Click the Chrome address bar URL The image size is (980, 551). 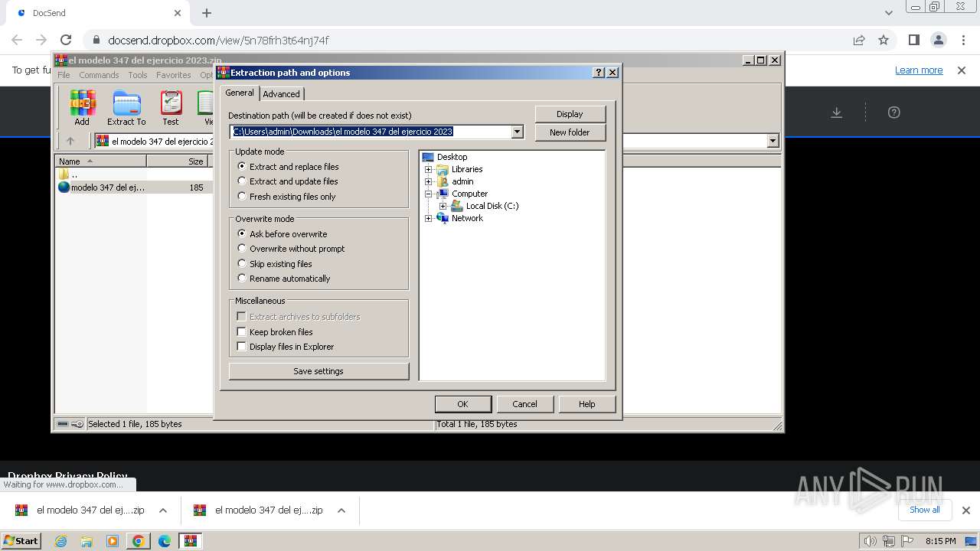[218, 40]
